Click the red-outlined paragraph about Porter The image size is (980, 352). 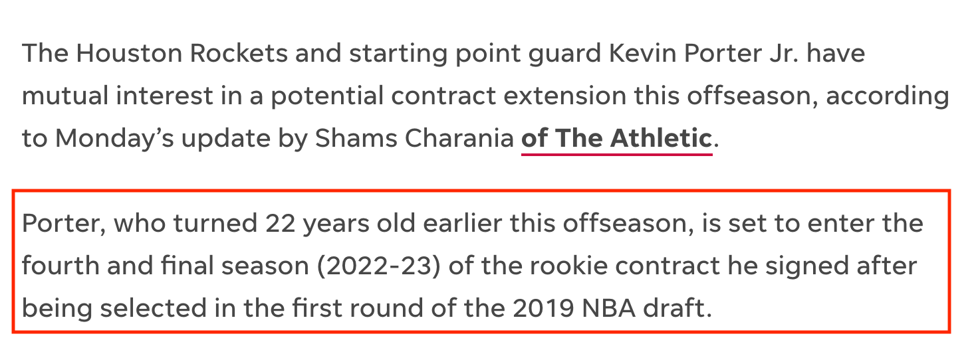click(481, 261)
